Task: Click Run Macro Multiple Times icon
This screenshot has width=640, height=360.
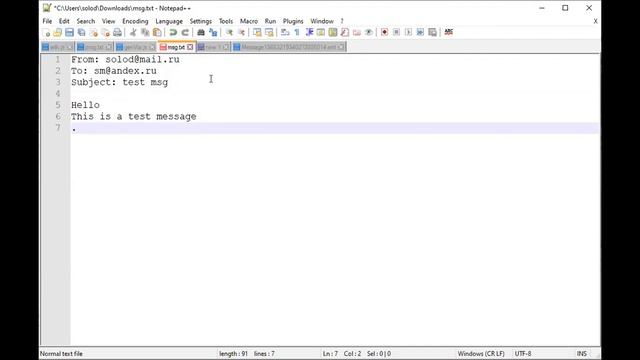Action: coord(420,33)
